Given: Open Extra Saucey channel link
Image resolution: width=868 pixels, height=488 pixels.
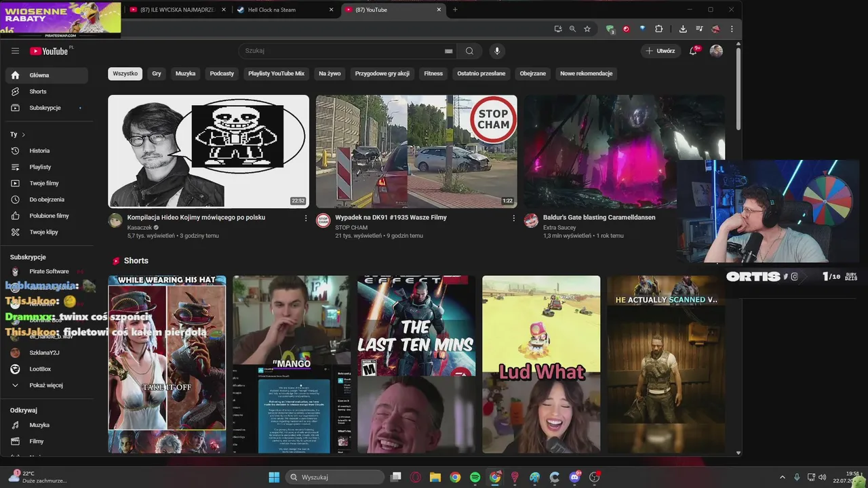Looking at the screenshot, I should [x=559, y=228].
